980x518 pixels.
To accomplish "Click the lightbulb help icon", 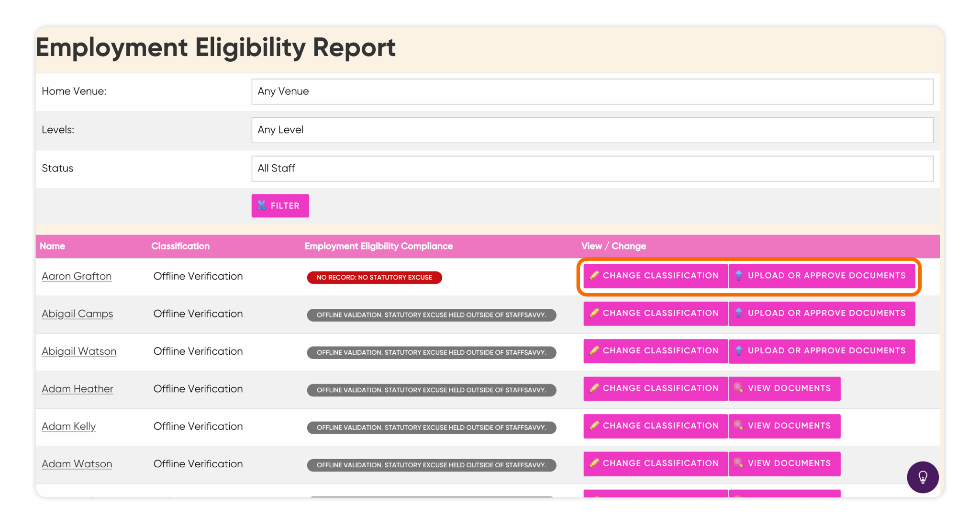I will click(x=923, y=477).
